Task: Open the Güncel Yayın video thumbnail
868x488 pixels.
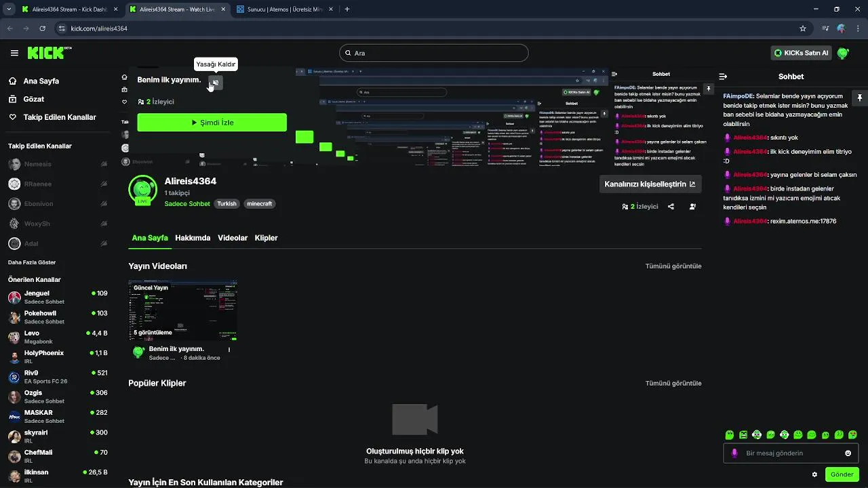Action: coord(182,310)
